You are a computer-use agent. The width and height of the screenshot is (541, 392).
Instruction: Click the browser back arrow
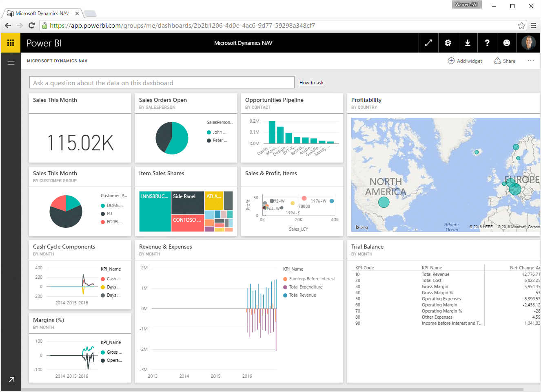pyautogui.click(x=8, y=25)
